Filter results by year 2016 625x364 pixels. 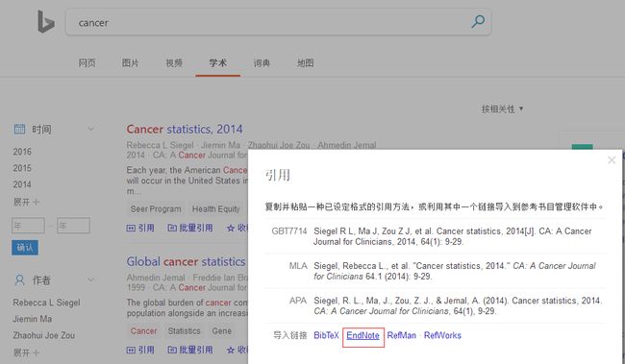[x=22, y=152]
